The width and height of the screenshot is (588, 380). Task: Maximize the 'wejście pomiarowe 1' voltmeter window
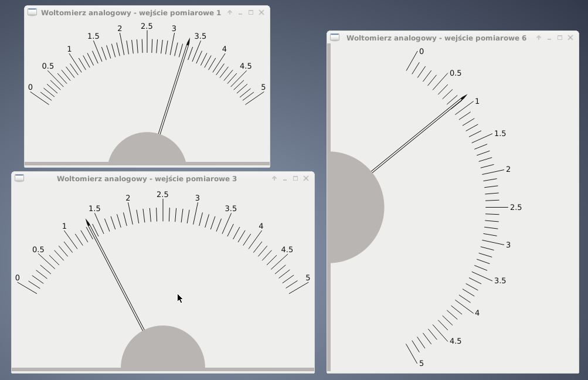251,12
